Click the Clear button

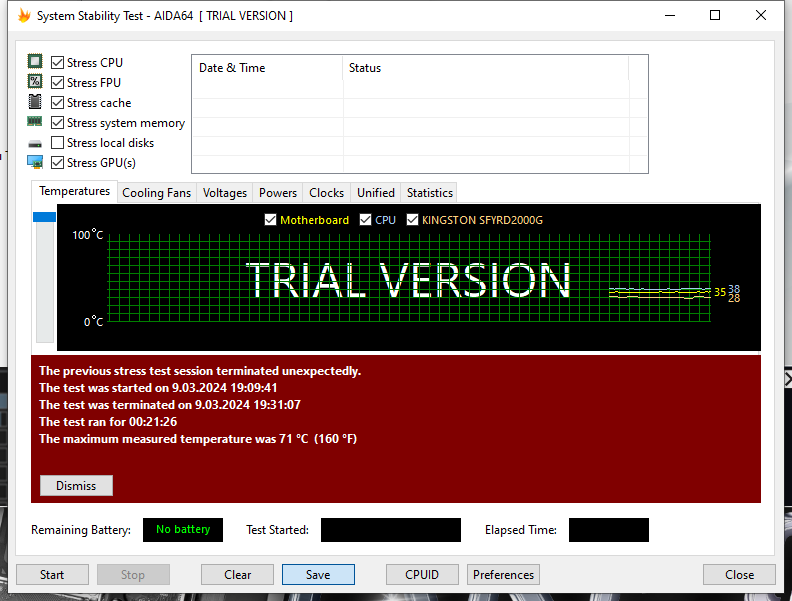pyautogui.click(x=237, y=575)
